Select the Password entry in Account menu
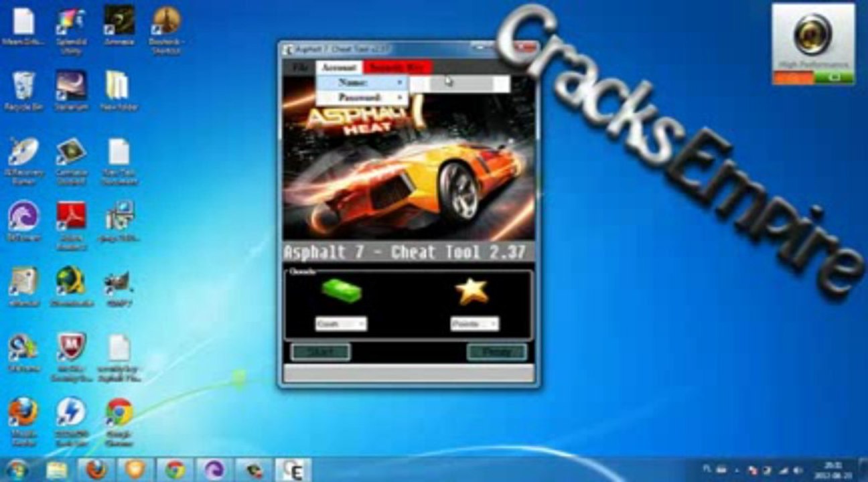The width and height of the screenshot is (868, 482). click(362, 98)
